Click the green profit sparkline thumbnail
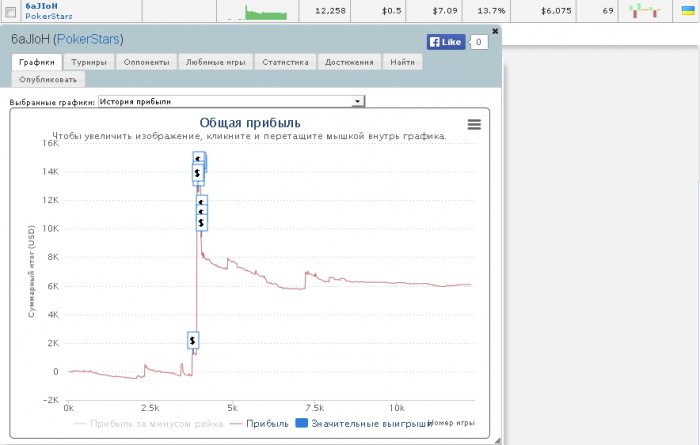The height and width of the screenshot is (445, 700). click(x=266, y=12)
